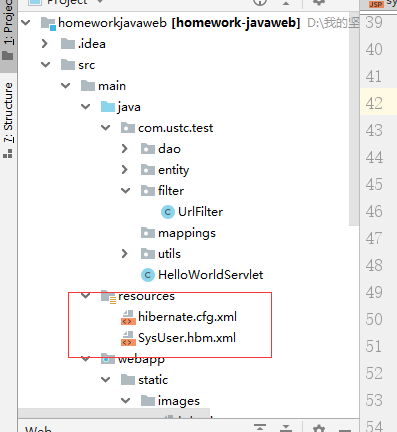Viewport: 397px width, 432px height.
Task: Click the dao package icon
Action: [148, 149]
